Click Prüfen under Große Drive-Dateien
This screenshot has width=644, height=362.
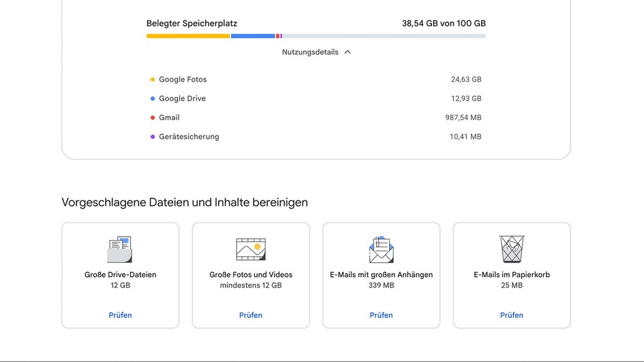point(120,315)
